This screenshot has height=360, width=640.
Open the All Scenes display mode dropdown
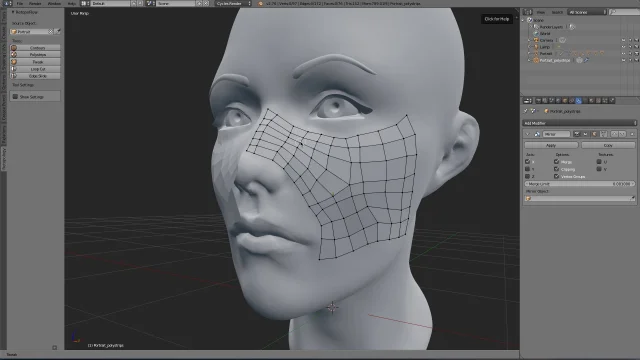pos(587,12)
